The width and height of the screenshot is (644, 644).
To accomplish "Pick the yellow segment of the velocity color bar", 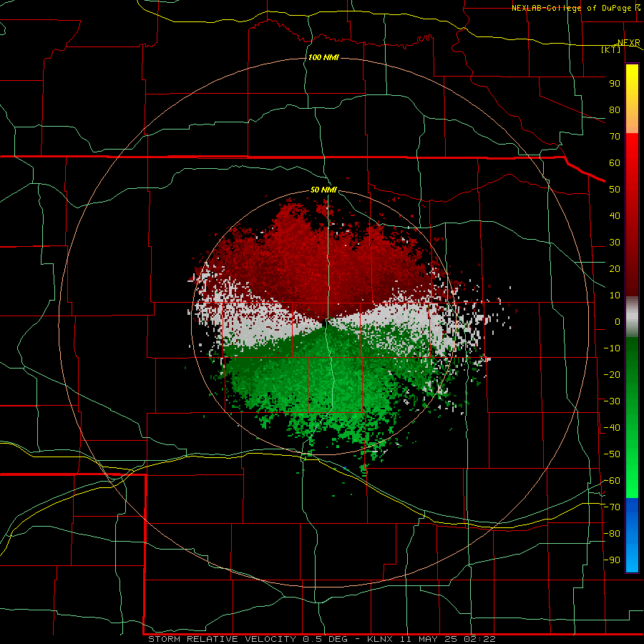I will coord(632,99).
